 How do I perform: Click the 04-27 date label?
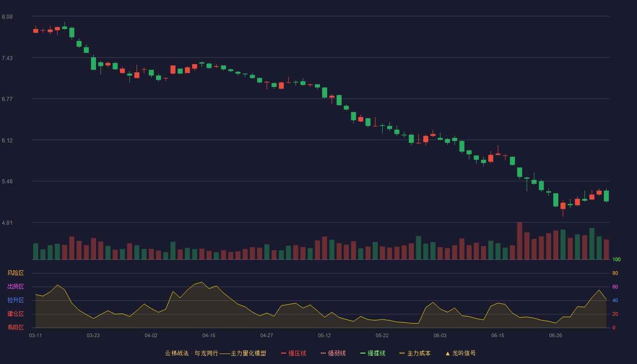(267, 335)
